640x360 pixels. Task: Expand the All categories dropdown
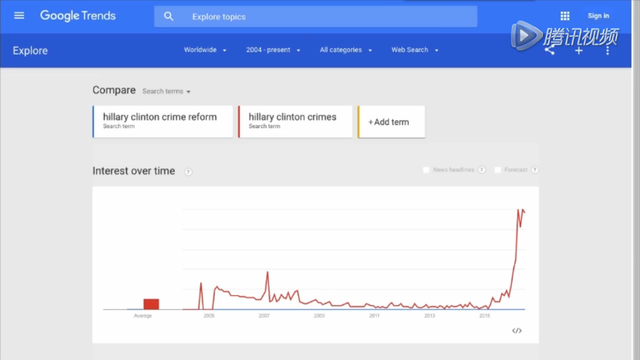346,50
